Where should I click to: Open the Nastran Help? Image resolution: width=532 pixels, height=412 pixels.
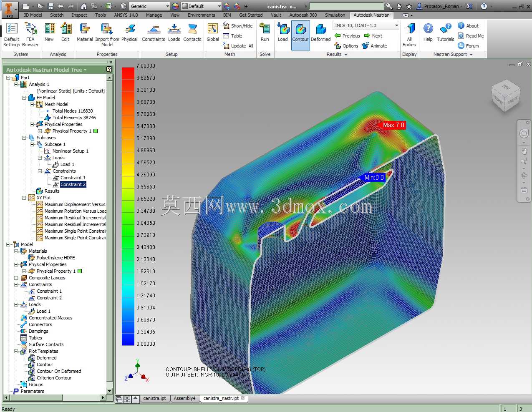(x=428, y=32)
